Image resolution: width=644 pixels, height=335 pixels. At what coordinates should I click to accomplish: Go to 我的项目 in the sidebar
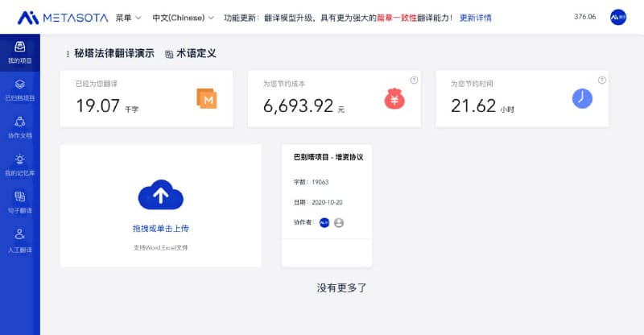pos(19,52)
